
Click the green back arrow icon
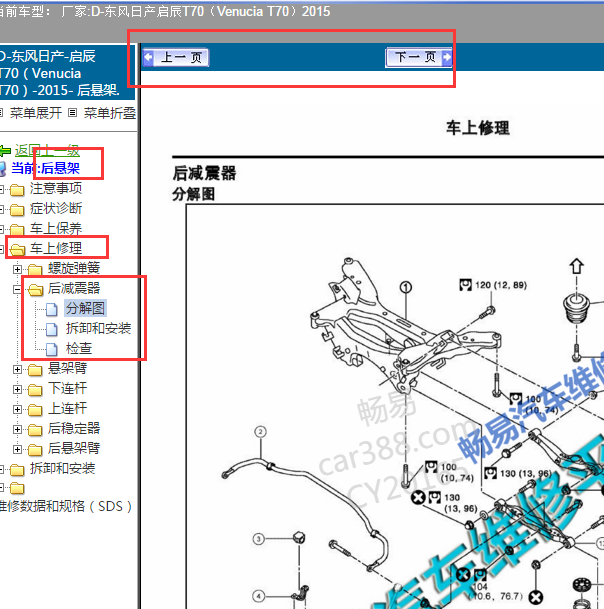[x=5, y=151]
